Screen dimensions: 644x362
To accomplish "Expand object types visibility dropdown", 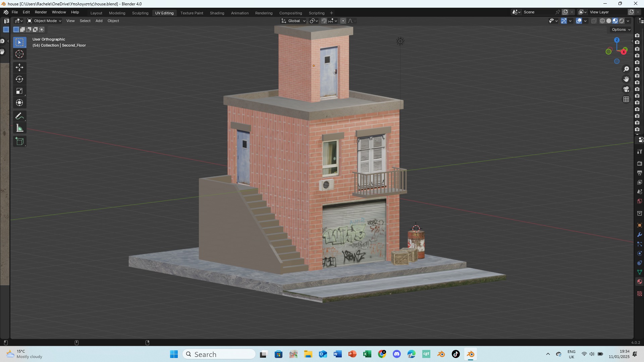I will tap(553, 21).
